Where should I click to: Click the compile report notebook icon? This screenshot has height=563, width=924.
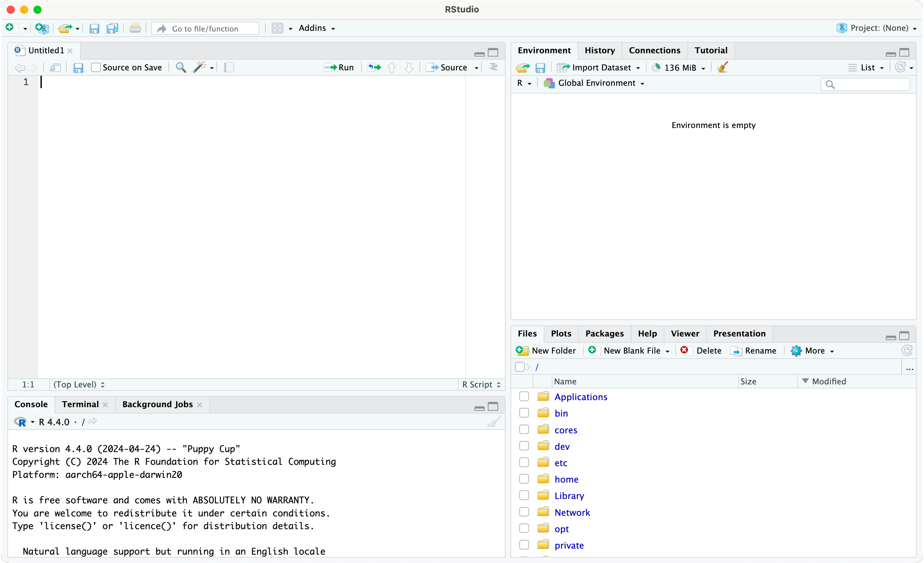click(x=229, y=67)
